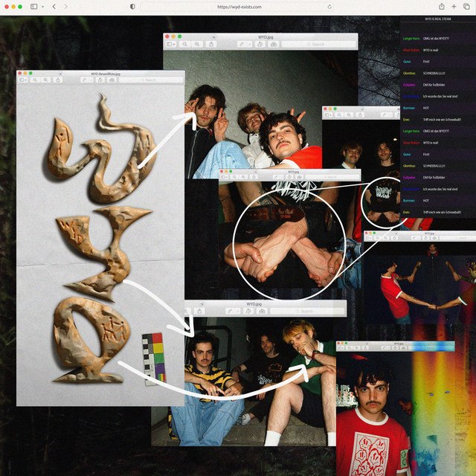Click Safari's forward arrow
Viewport: 476px width, 476px height.
[x=65, y=6]
